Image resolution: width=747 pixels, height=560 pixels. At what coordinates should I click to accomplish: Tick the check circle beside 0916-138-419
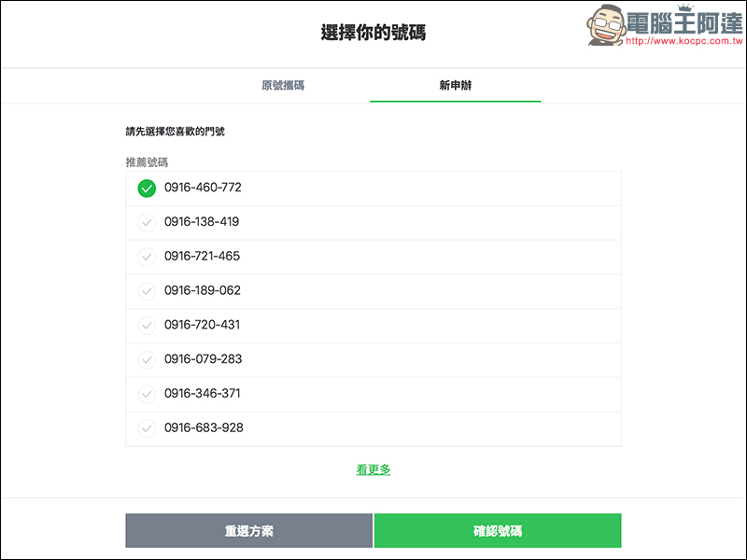pyautogui.click(x=147, y=222)
